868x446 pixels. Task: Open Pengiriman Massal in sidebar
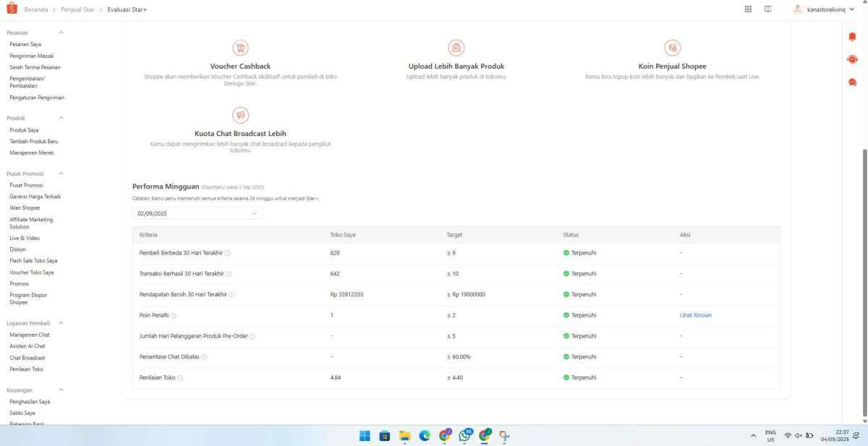click(x=31, y=56)
